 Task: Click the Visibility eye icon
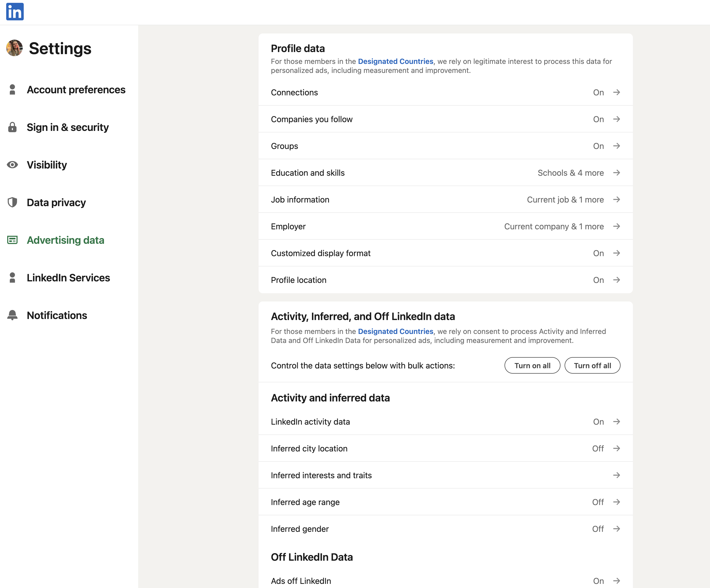pyautogui.click(x=13, y=165)
